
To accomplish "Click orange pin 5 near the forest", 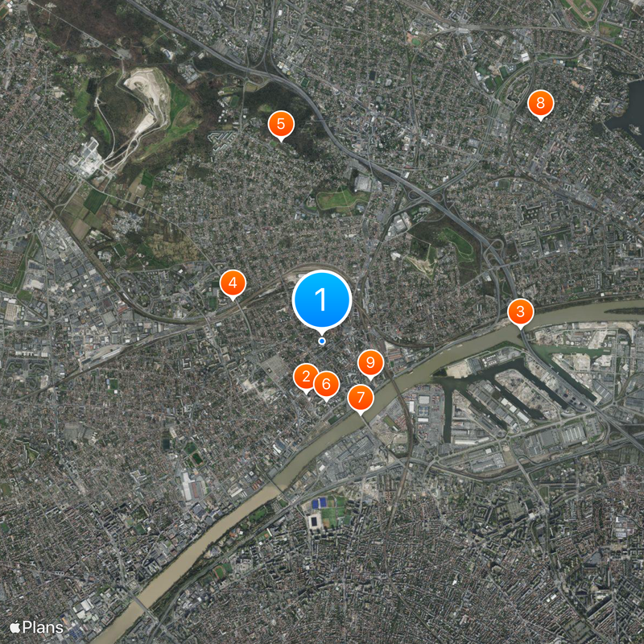I will pos(281,125).
